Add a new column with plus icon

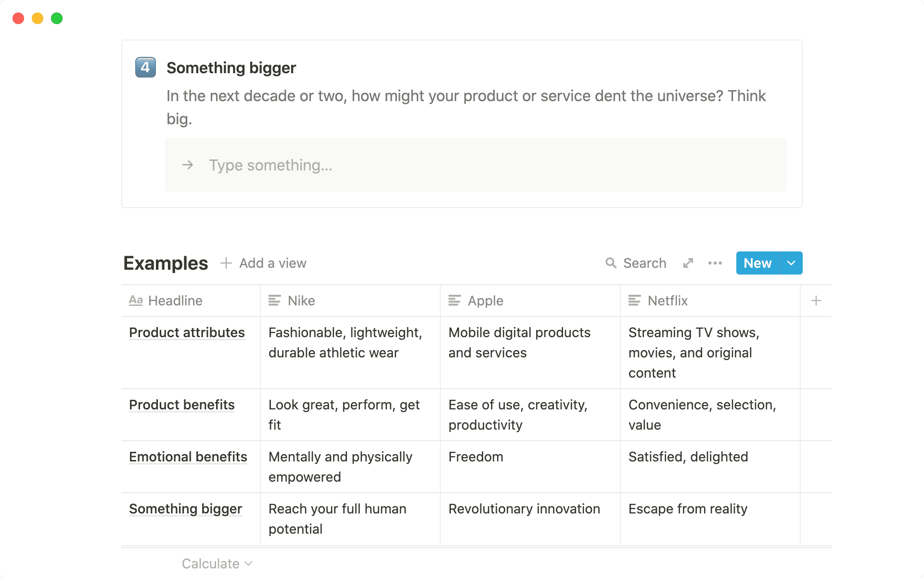coord(816,301)
